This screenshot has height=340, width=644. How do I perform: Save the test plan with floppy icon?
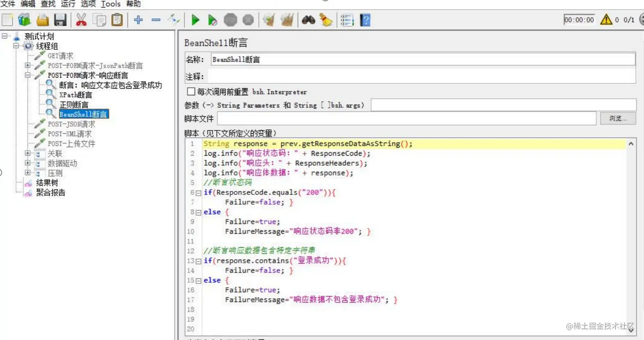60,20
